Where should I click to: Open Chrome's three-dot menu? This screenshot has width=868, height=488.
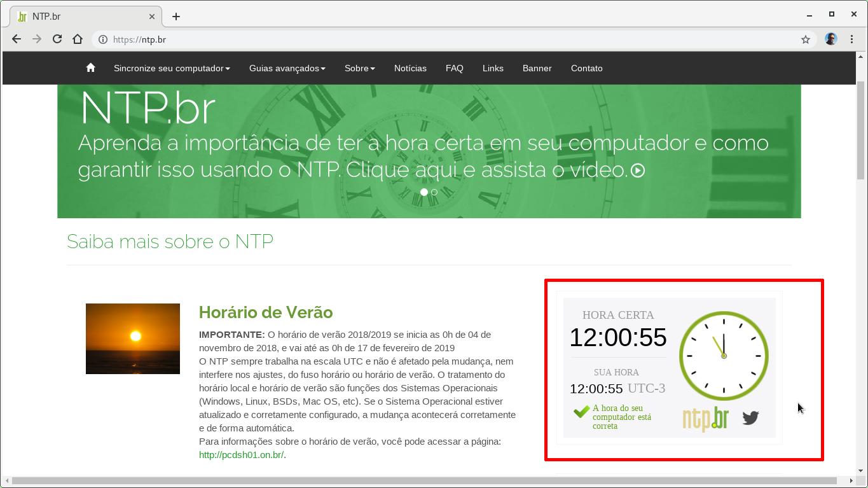point(852,39)
